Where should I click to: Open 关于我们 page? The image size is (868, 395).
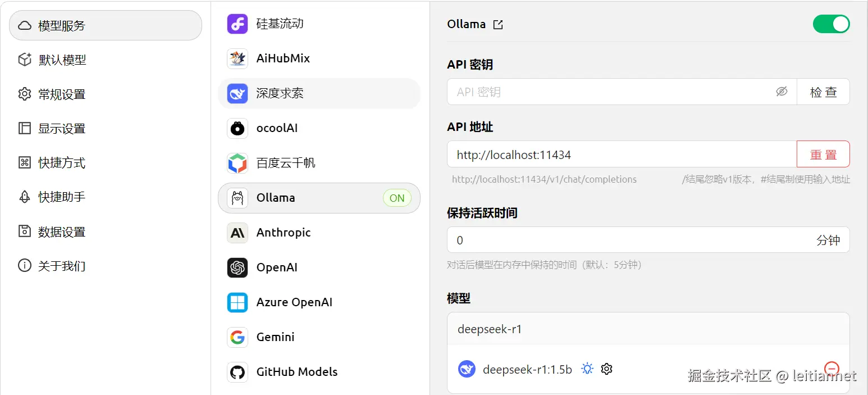click(x=106, y=265)
